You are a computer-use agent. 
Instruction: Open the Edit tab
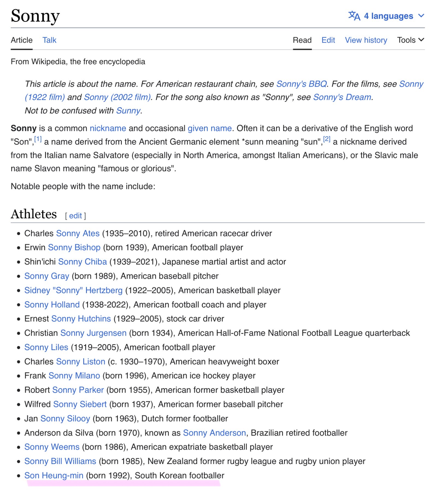click(328, 40)
